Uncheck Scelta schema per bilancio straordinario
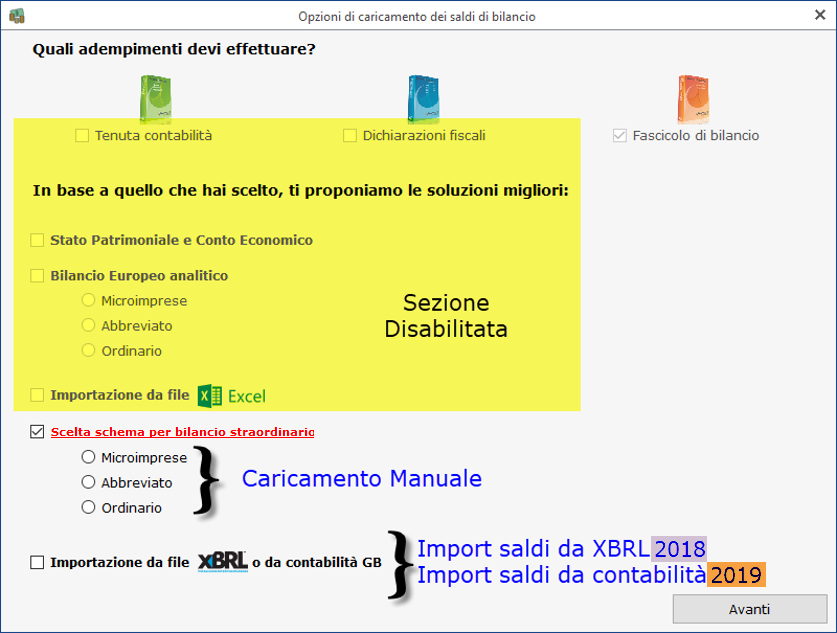Screen dimensions: 837x633 click(x=37, y=432)
